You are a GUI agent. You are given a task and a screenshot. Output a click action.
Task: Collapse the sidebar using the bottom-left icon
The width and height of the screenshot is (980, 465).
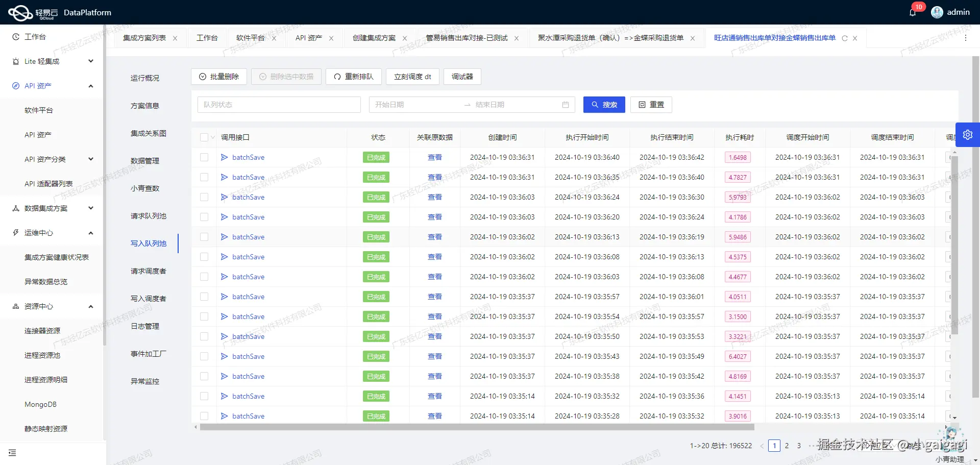(13, 453)
